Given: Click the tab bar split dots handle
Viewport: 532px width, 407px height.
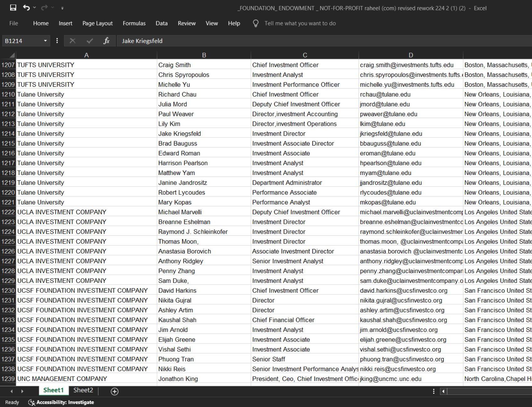Looking at the screenshot, I should (x=433, y=391).
